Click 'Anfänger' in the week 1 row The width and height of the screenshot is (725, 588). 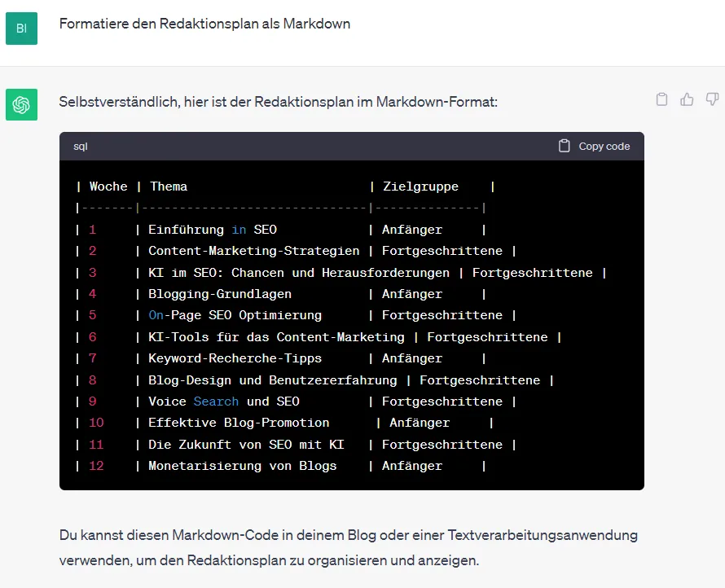412,230
